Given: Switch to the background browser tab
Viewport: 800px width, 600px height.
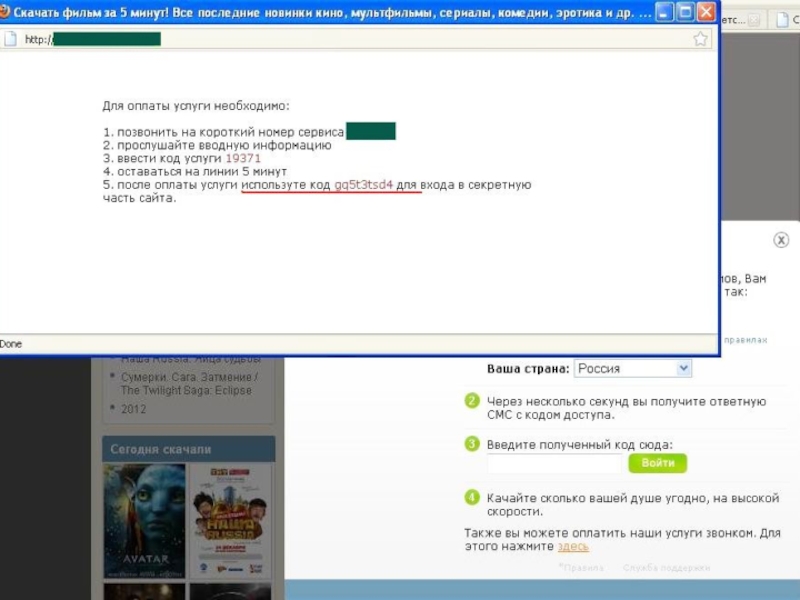Looking at the screenshot, I should coord(740,19).
